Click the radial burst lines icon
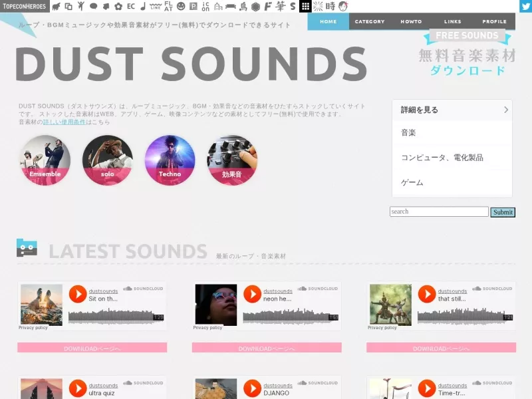 click(x=318, y=6)
